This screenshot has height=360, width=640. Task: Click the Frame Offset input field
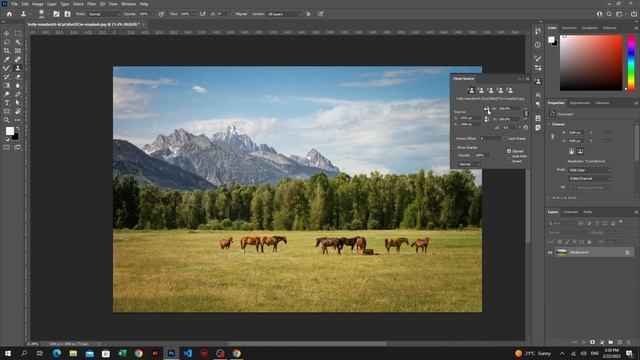[491, 139]
